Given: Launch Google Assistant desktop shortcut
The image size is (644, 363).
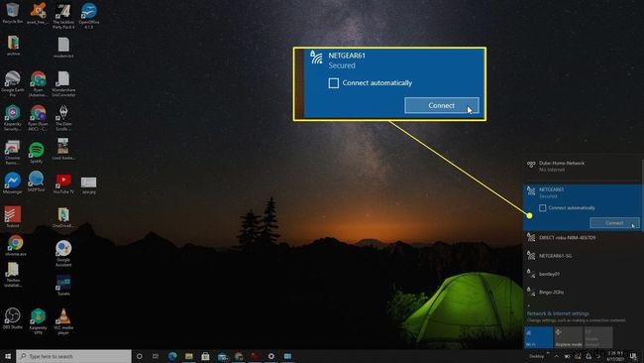Looking at the screenshot, I should coord(63,254).
